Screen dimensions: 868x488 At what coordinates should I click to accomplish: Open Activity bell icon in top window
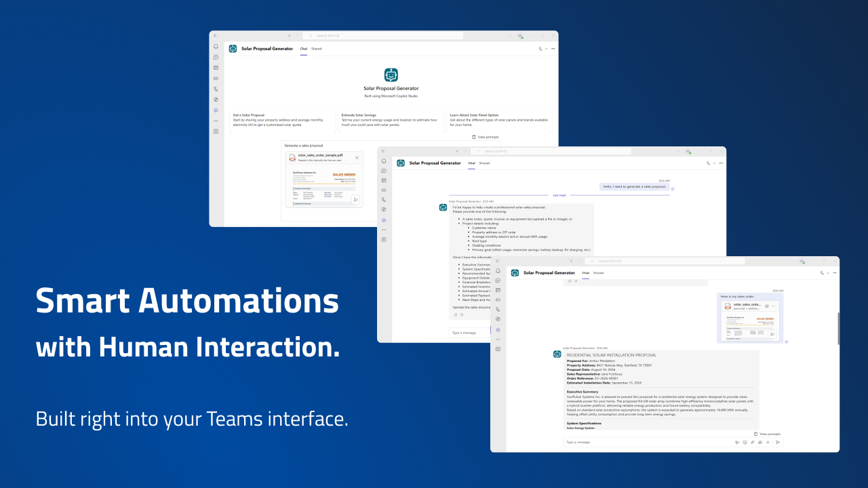216,47
